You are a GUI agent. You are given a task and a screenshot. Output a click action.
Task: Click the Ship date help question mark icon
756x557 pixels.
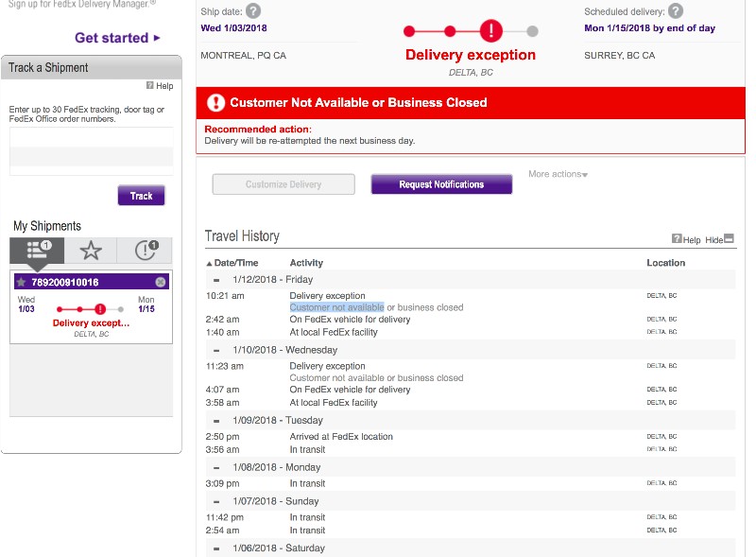coord(253,10)
